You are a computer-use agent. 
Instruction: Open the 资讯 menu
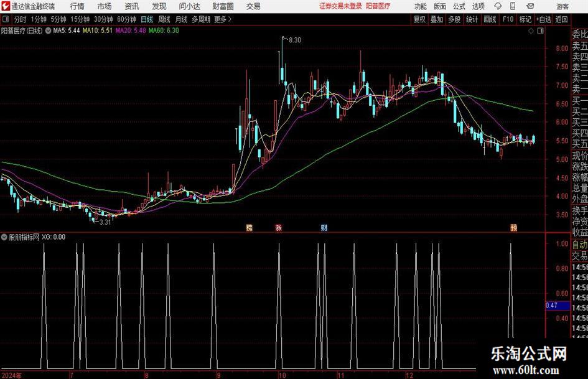point(132,6)
